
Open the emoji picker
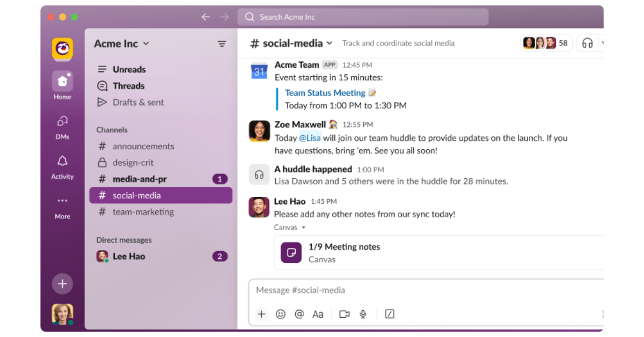[x=281, y=314]
